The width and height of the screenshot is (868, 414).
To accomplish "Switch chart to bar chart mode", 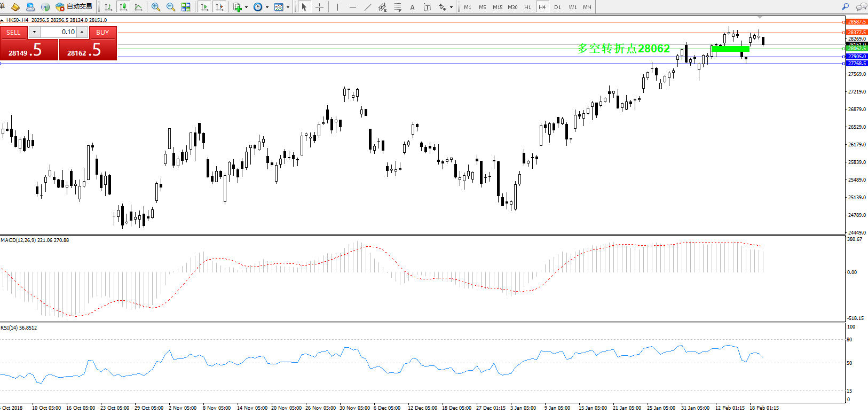I will click(108, 7).
